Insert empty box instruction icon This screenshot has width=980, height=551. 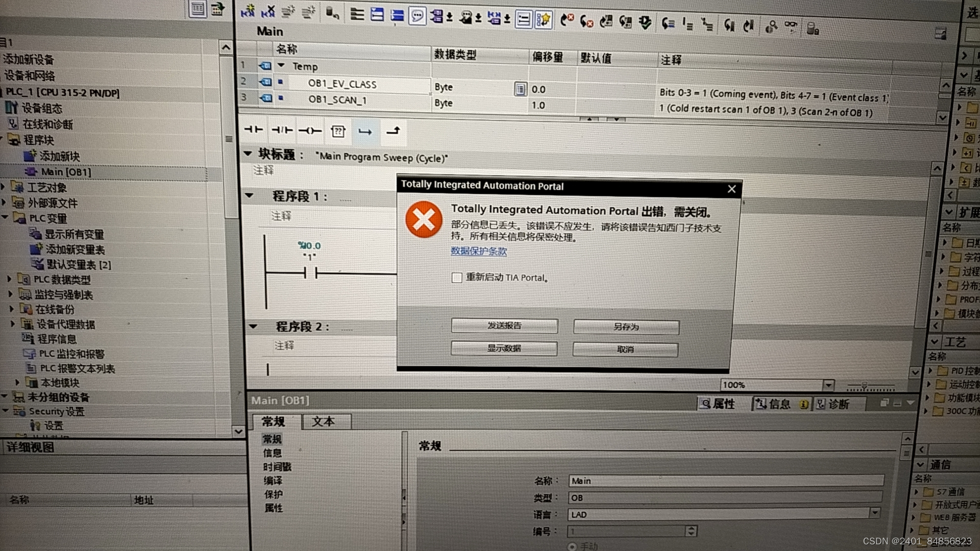coord(338,132)
